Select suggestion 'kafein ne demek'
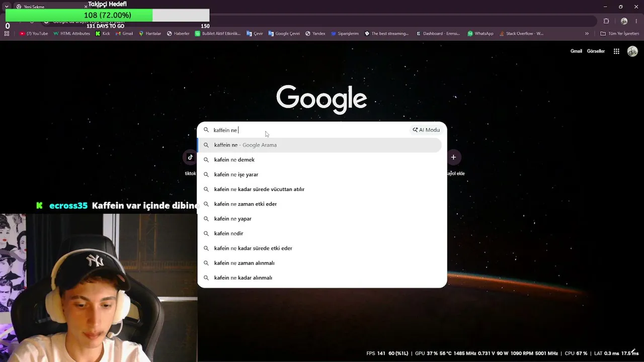The height and width of the screenshot is (362, 644). pos(319,160)
